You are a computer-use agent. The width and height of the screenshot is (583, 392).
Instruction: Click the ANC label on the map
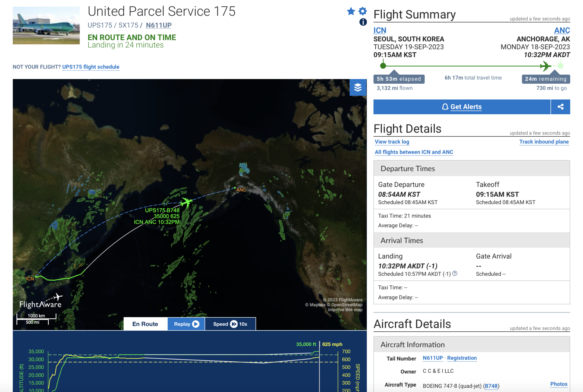coord(241,190)
